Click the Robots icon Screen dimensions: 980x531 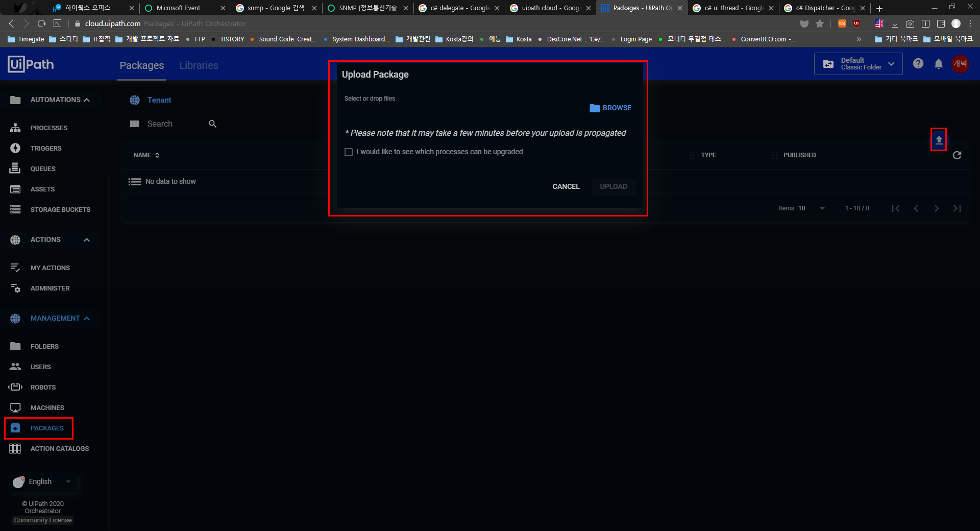[x=15, y=387]
